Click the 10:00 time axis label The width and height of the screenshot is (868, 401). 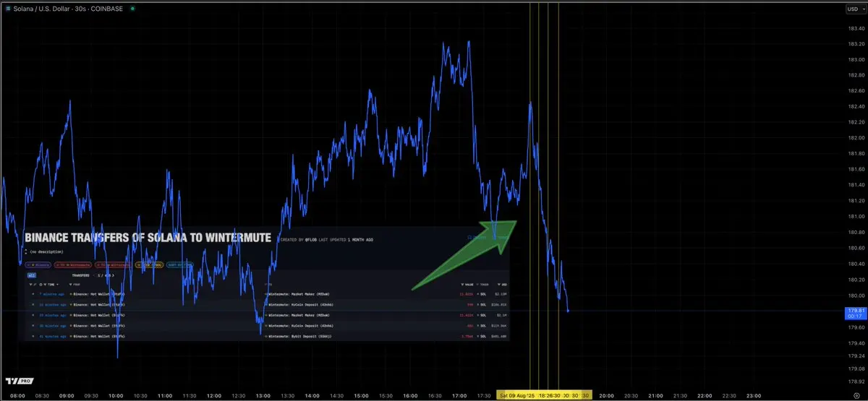click(x=116, y=395)
